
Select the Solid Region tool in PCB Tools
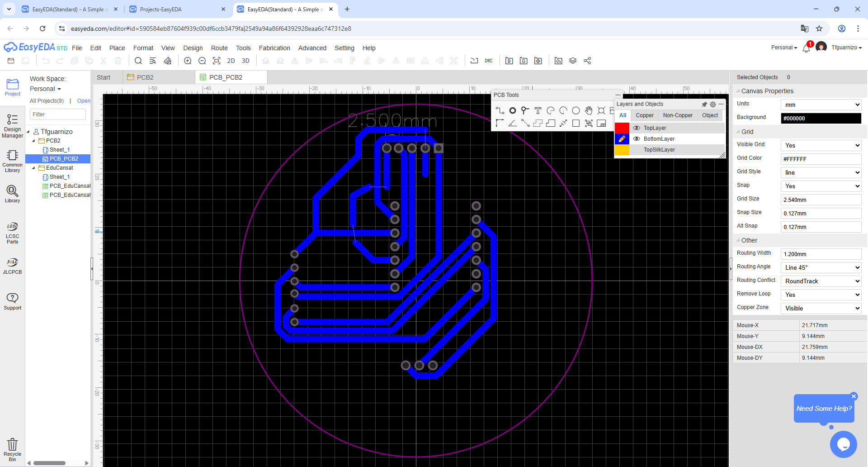point(550,123)
